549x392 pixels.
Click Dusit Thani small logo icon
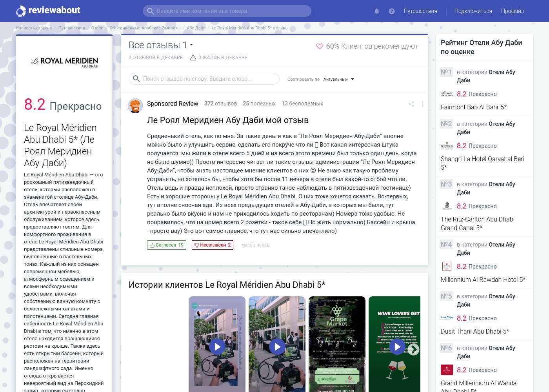coord(447,318)
